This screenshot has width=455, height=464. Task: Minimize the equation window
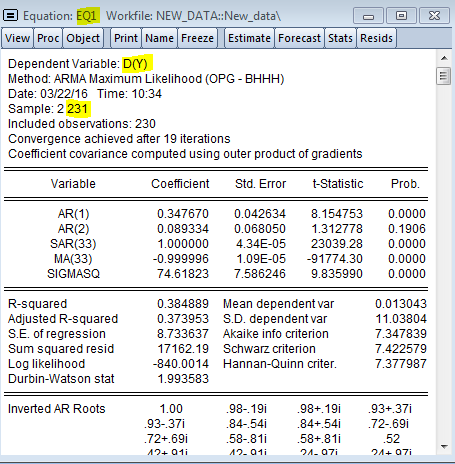368,16
